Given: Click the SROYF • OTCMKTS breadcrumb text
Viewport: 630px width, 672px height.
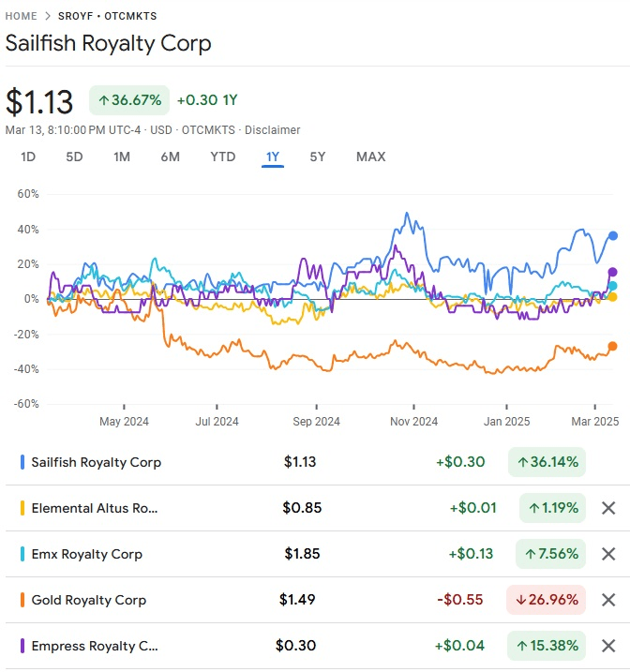Looking at the screenshot, I should [108, 16].
